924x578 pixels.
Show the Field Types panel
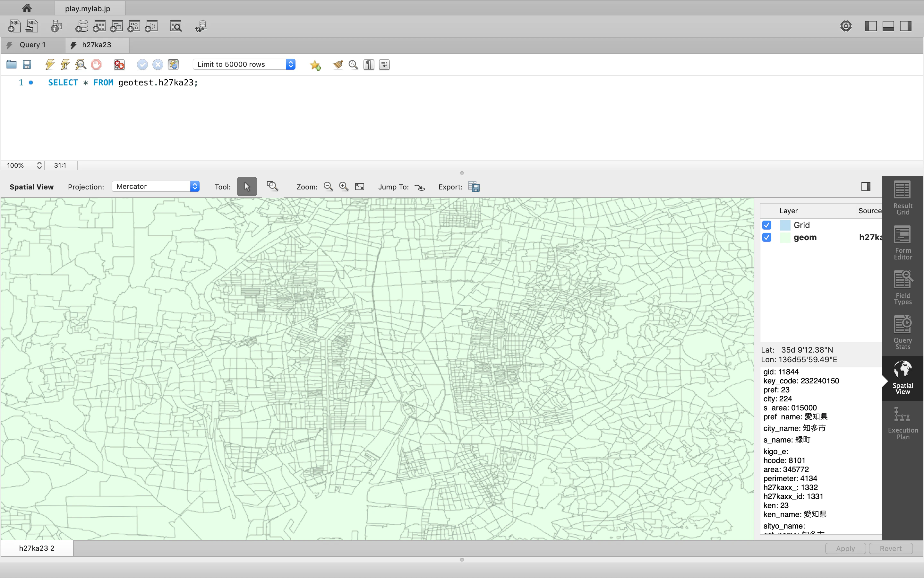click(x=903, y=288)
